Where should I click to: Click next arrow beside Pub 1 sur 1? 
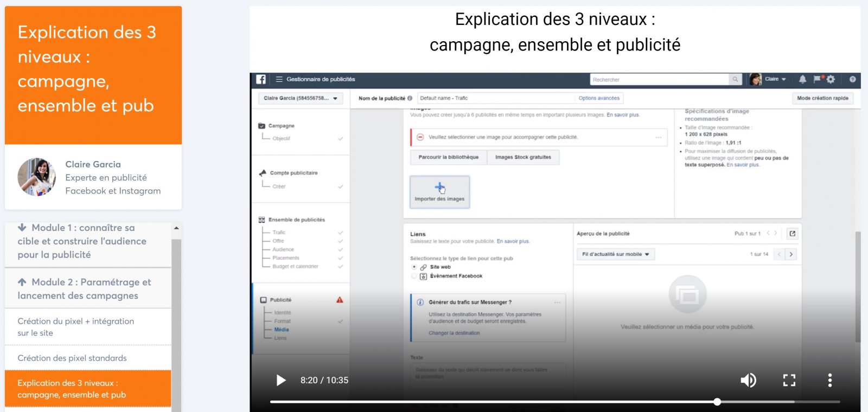coord(775,233)
